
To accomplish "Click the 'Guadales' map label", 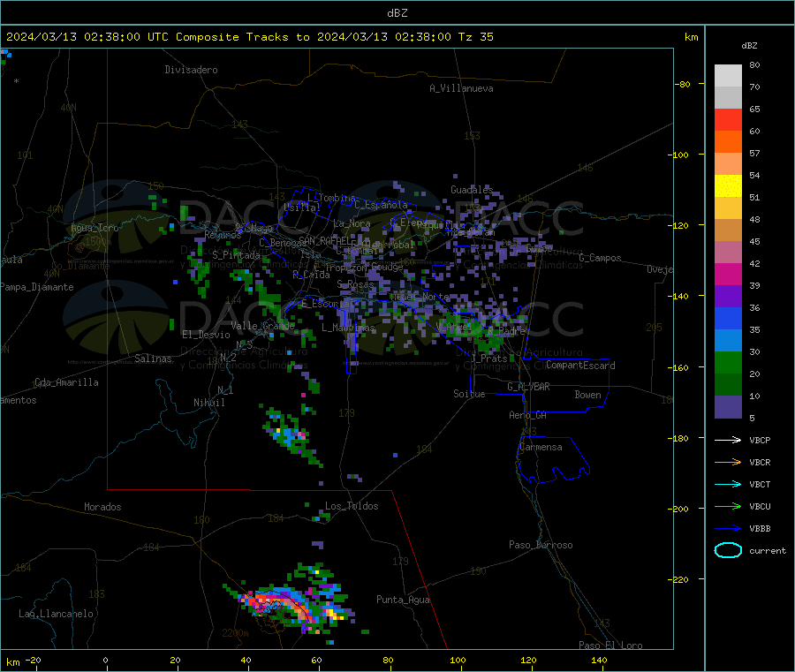I will click(x=472, y=190).
